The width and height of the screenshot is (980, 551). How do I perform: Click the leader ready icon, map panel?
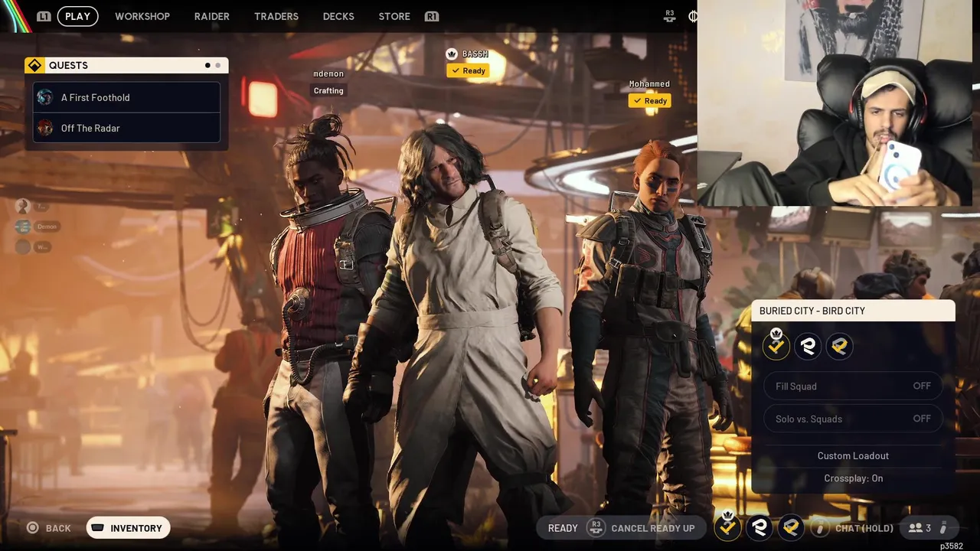point(776,346)
